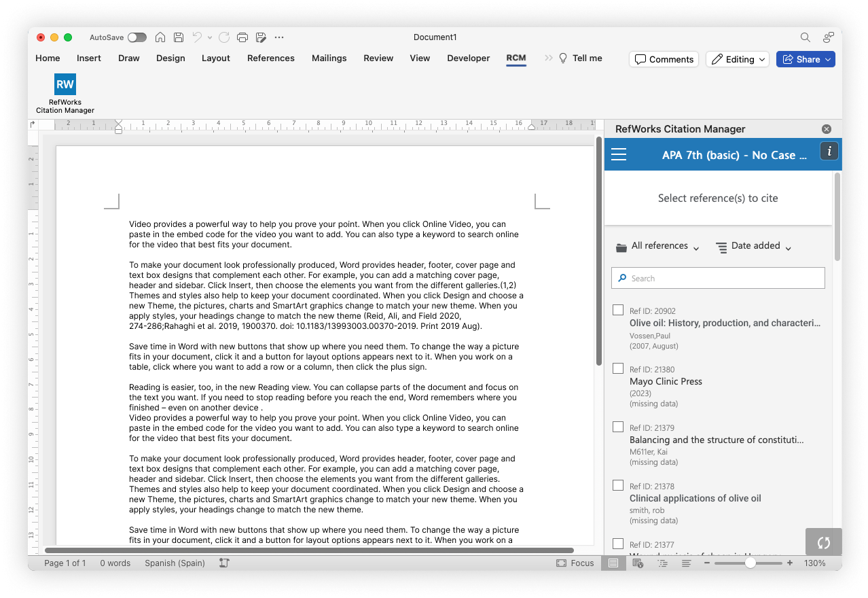Open the Layout tab
Screen dimensions: 868x598
[x=216, y=58]
